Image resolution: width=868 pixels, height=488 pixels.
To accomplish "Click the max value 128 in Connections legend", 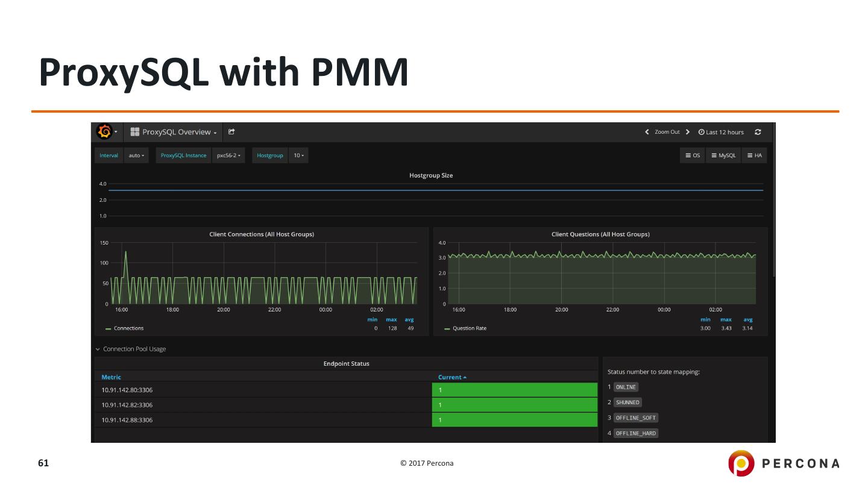I will (392, 328).
